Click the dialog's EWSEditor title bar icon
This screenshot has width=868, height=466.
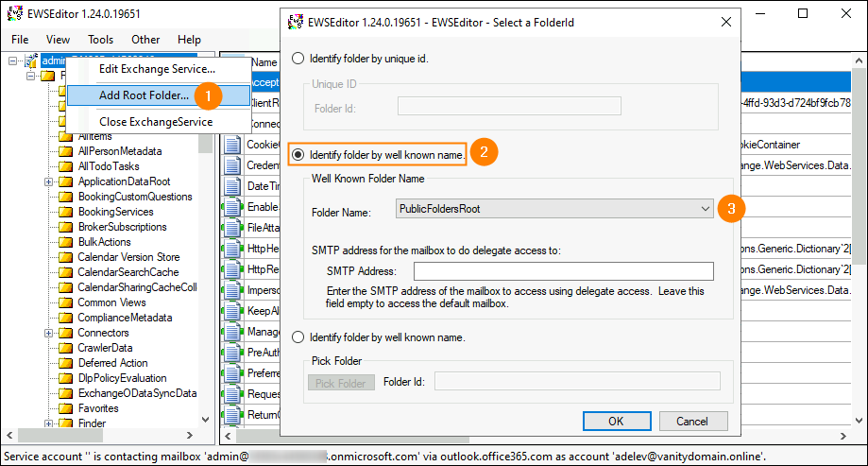[296, 22]
